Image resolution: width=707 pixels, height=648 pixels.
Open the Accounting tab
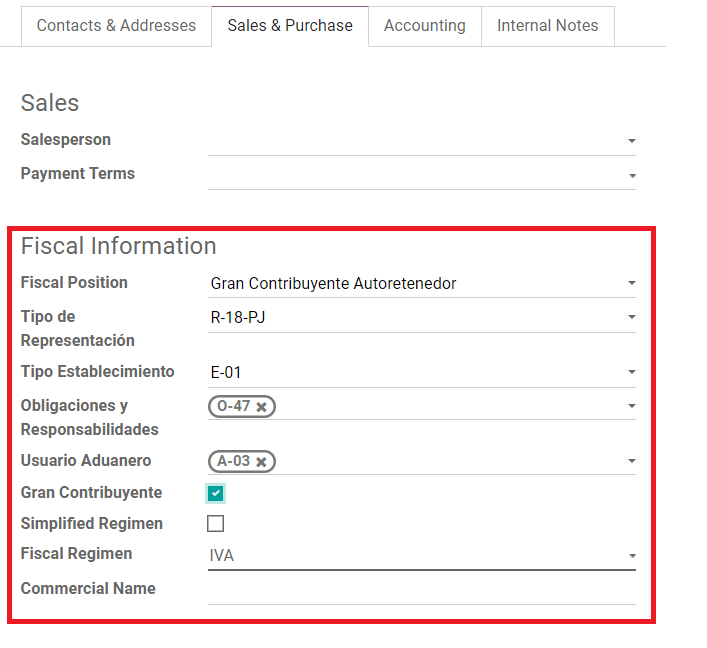point(425,26)
